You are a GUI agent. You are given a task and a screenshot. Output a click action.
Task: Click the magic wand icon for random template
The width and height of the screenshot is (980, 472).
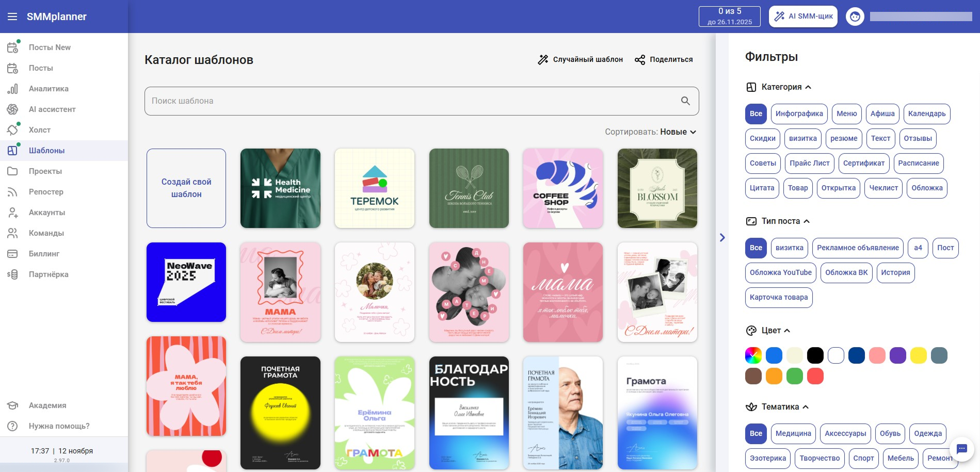[x=543, y=60]
